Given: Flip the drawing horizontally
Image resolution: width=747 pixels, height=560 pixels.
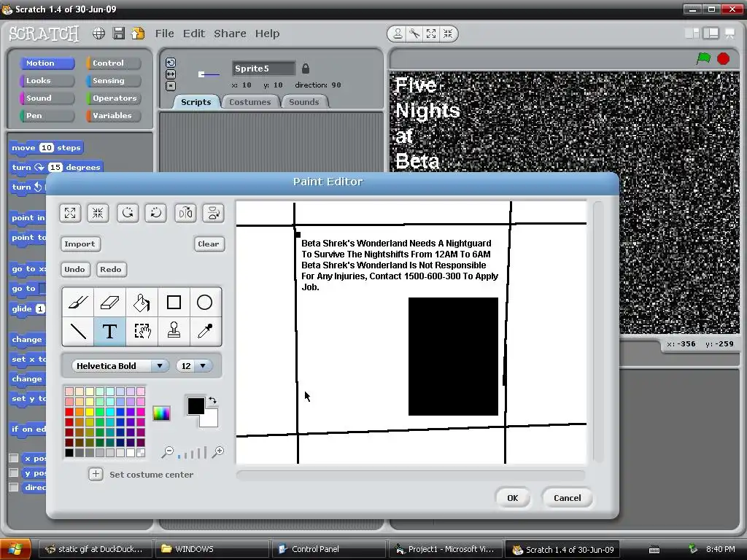Looking at the screenshot, I should pyautogui.click(x=185, y=213).
